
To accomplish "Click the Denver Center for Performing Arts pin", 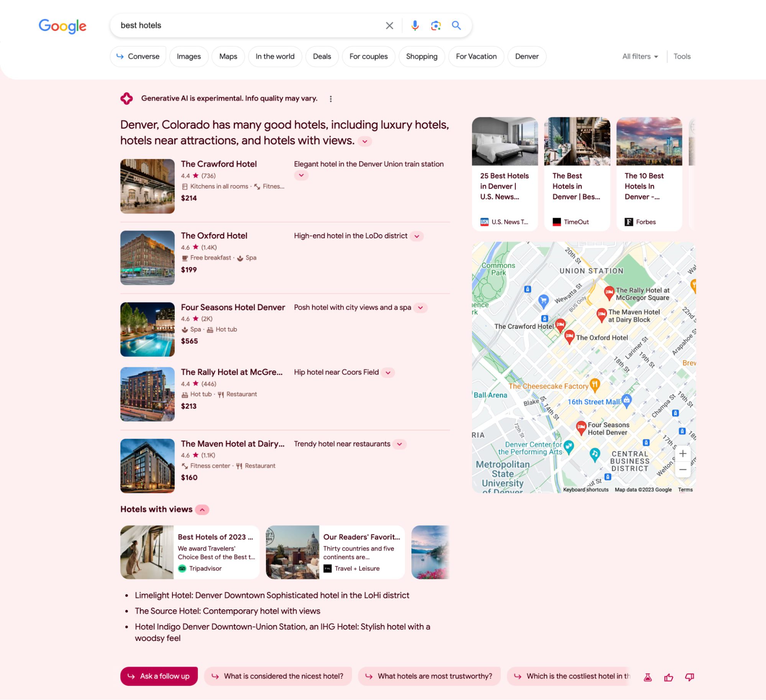I will (x=569, y=447).
